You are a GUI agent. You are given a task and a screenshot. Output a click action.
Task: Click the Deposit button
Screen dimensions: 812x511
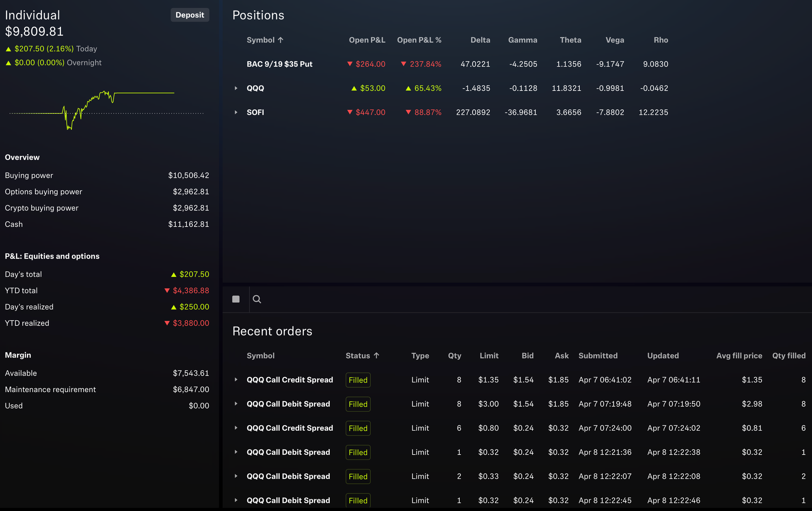tap(190, 15)
